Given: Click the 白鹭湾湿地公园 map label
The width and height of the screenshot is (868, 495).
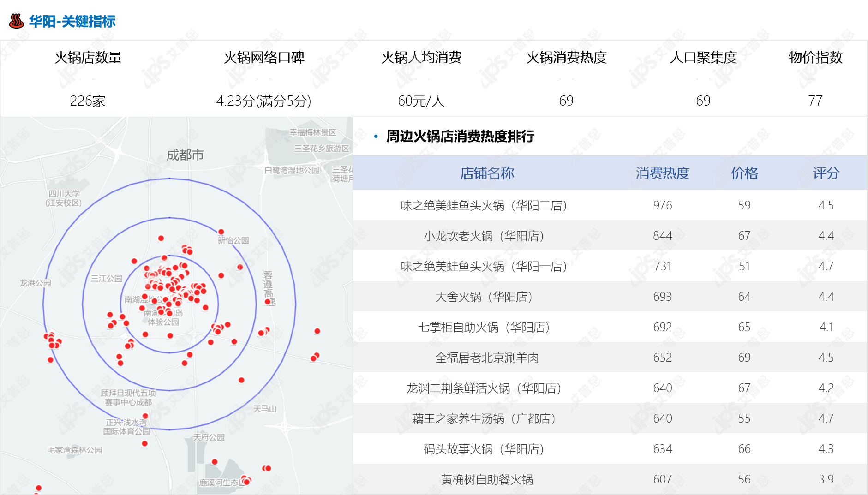Looking at the screenshot, I should tap(292, 170).
